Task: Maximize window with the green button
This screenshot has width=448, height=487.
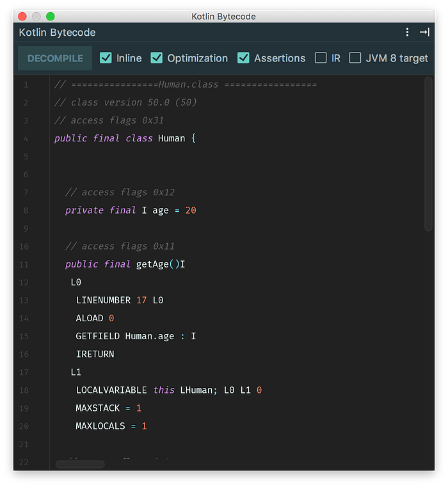Action: 51,16
